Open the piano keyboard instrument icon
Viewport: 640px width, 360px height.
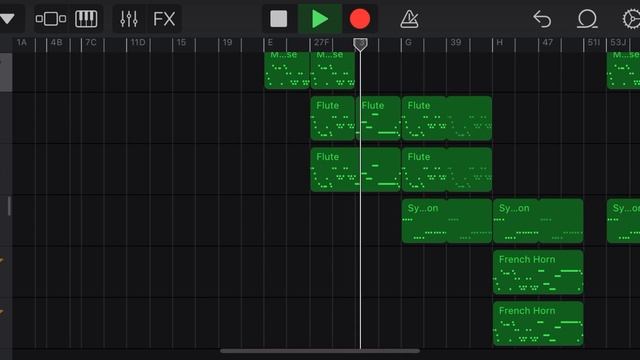point(86,19)
